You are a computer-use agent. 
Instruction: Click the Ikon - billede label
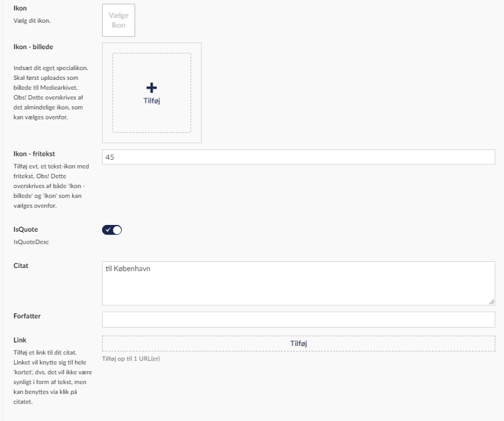click(33, 47)
